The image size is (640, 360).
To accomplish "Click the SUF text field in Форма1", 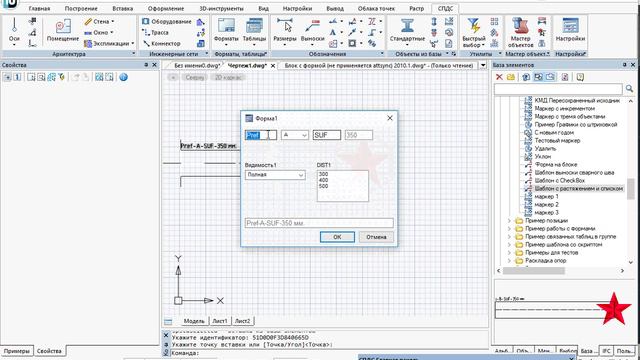I will coord(327,135).
